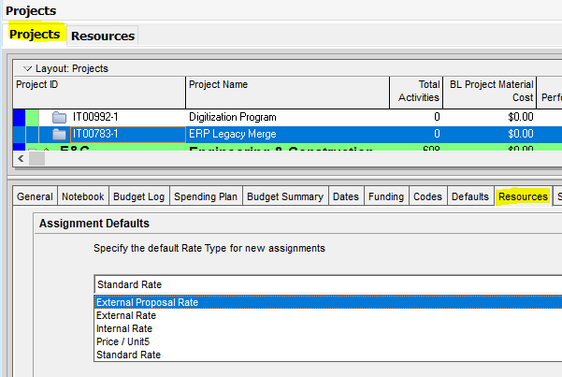Select the folder icon for IT00783-1
This screenshot has width=562, height=377.
tap(59, 134)
